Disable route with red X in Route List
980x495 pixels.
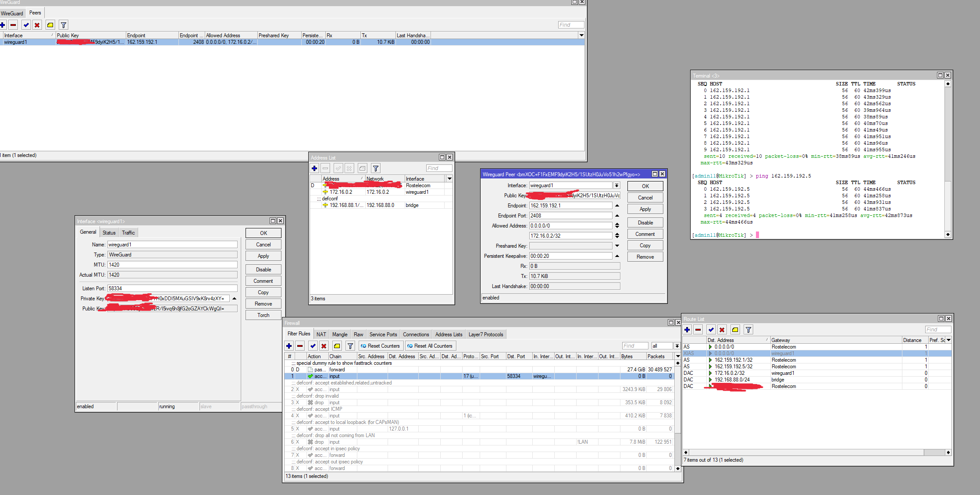click(x=722, y=330)
